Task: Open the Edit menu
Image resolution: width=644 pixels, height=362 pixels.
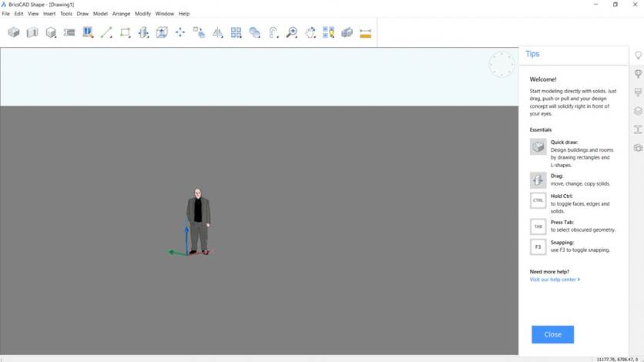Action: [x=19, y=14]
